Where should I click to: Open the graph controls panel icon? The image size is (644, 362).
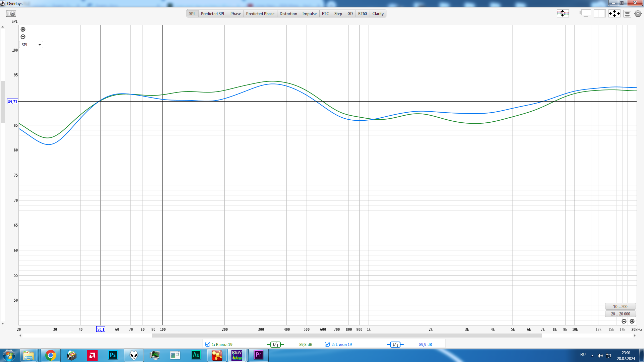click(x=627, y=14)
